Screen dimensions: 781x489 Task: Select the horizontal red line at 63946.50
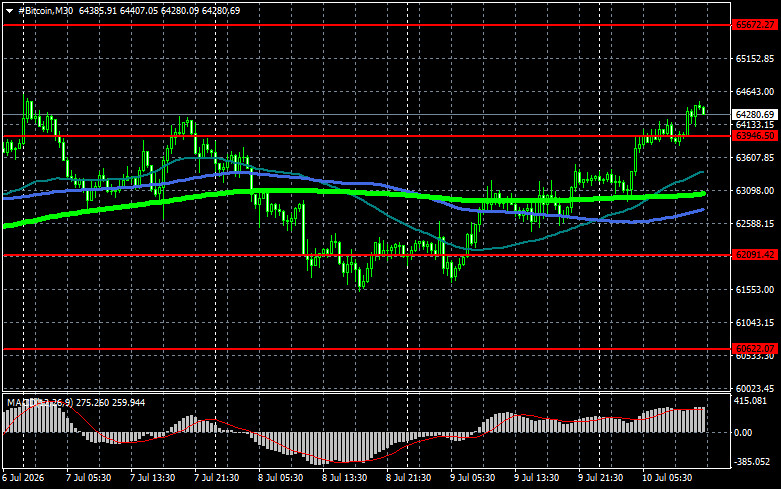tap(367, 135)
